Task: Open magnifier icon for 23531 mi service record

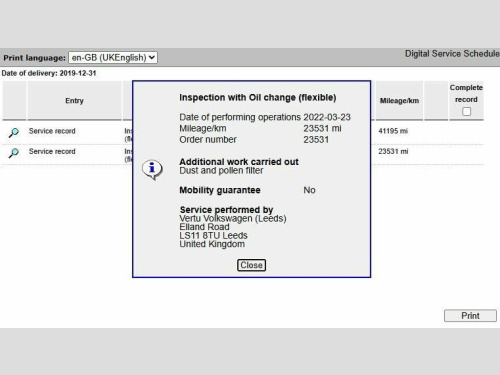Action: tap(14, 153)
